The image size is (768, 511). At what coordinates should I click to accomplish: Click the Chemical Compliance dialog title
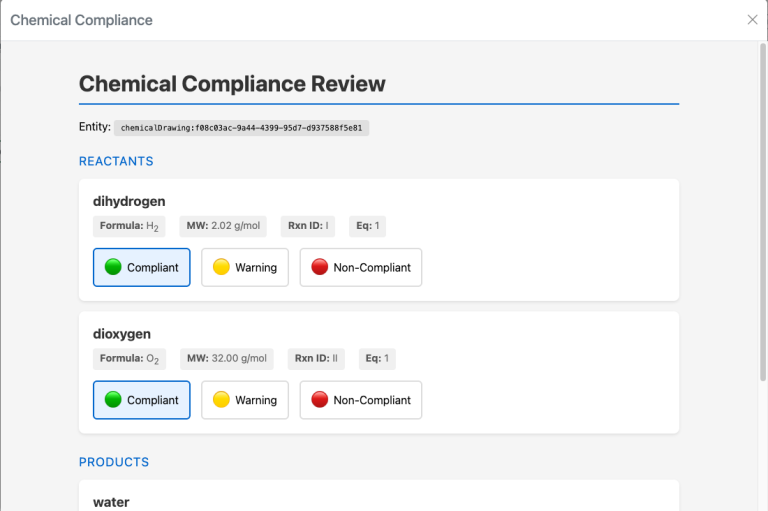(x=81, y=20)
